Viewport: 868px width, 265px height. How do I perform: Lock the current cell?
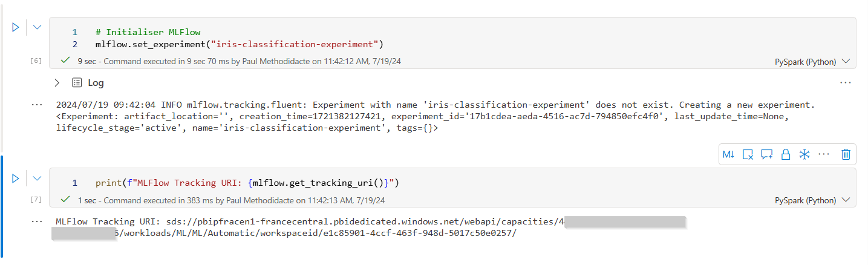[786, 154]
